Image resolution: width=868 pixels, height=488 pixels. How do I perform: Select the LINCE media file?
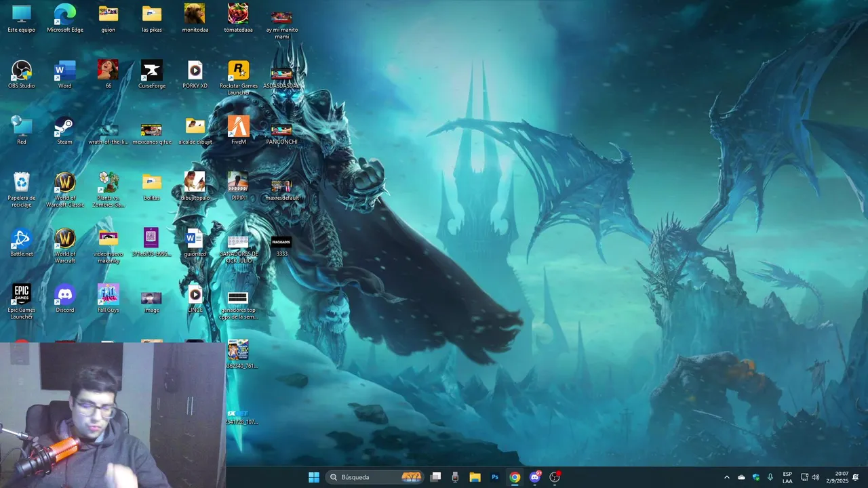tap(195, 299)
